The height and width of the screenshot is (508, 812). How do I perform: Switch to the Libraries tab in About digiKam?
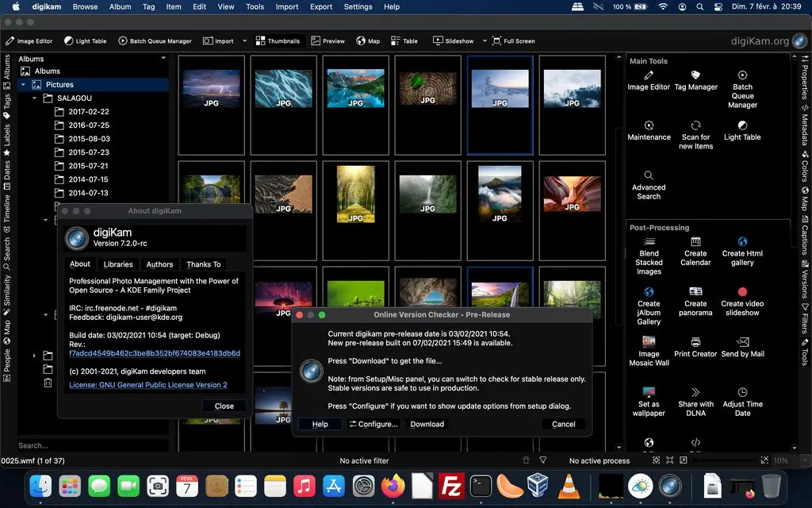[x=117, y=264]
